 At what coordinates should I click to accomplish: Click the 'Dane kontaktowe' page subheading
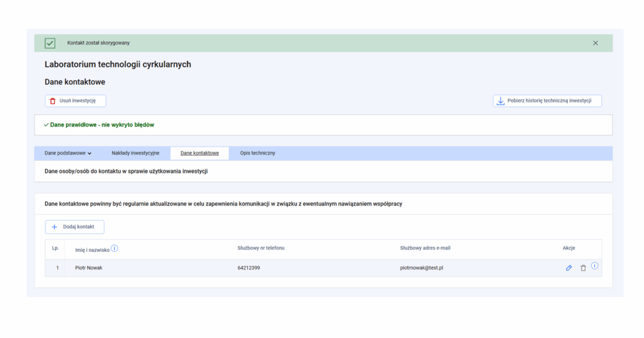pyautogui.click(x=75, y=82)
